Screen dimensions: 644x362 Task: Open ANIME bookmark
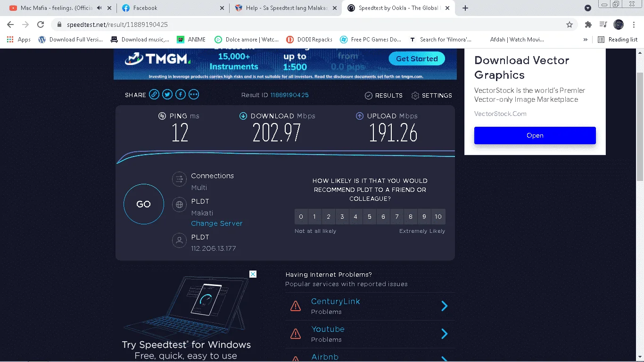191,40
